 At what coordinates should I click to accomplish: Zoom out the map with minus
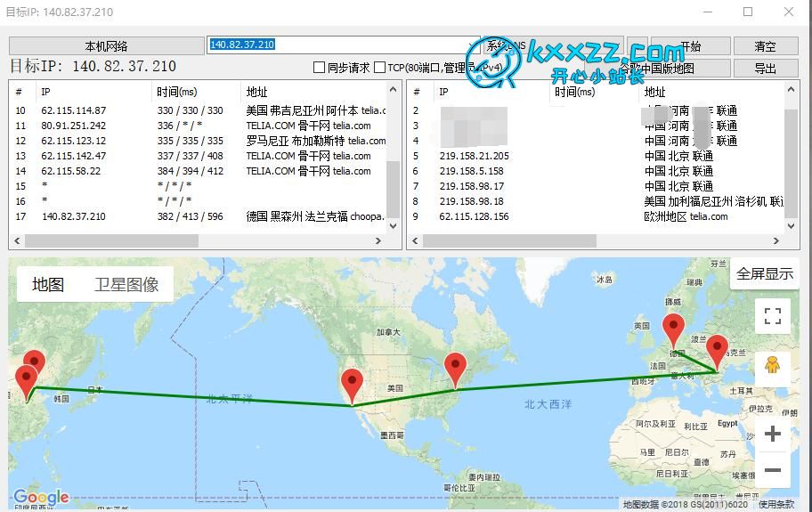(x=772, y=470)
